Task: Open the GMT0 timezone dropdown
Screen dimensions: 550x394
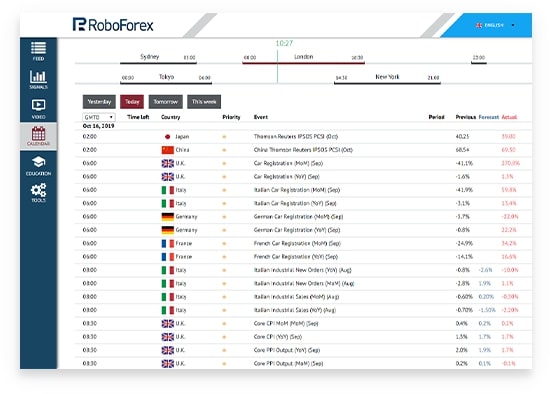Action: [x=99, y=117]
